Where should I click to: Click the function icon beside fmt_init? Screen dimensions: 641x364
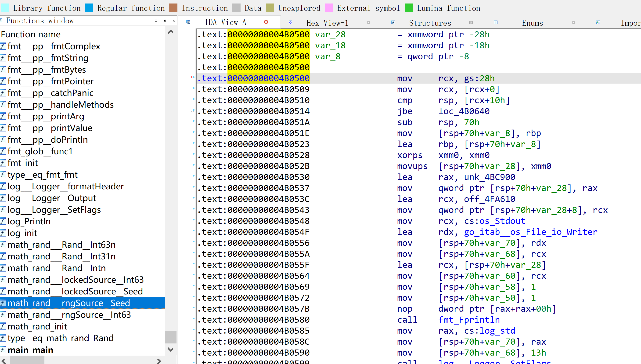(3, 163)
